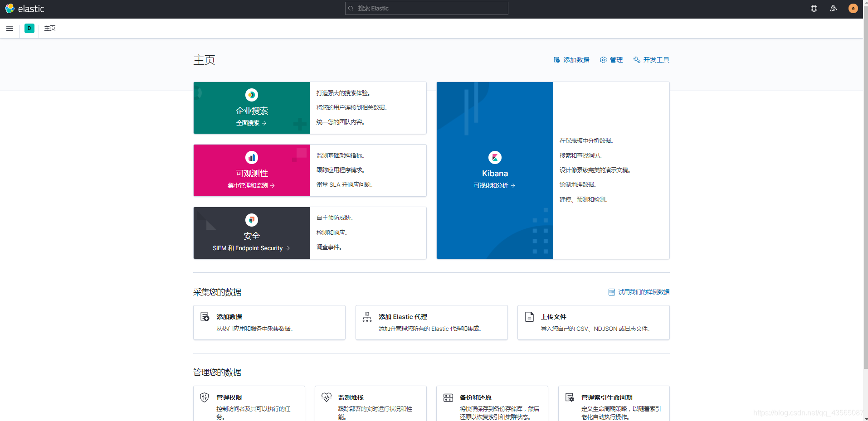Open Kibana 可视化和分析 link
The width and height of the screenshot is (868, 421).
(x=495, y=185)
